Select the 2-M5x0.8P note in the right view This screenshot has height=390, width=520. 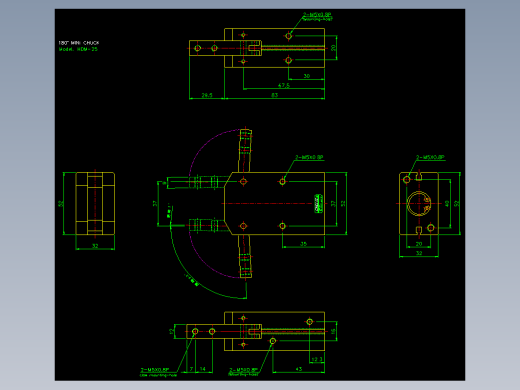pos(430,157)
